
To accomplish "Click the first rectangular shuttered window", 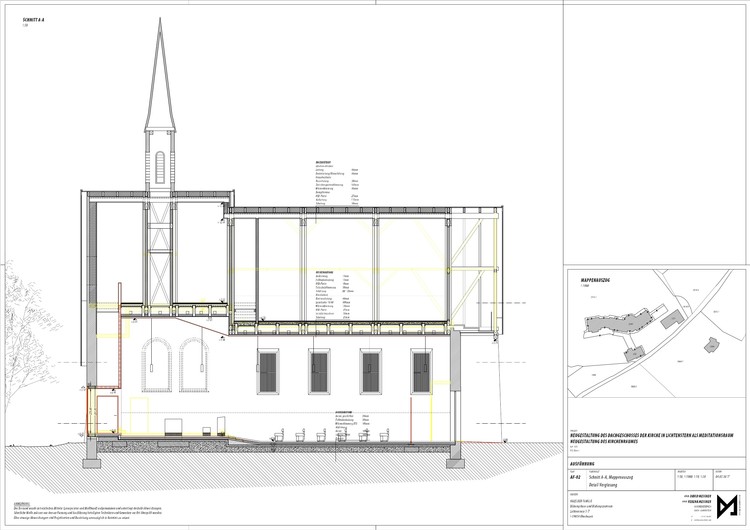I will pyautogui.click(x=268, y=371).
